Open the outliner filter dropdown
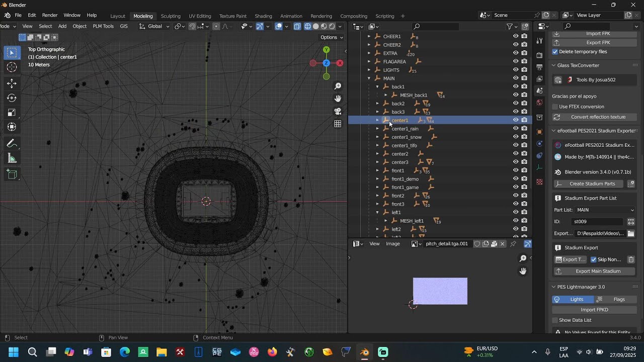The image size is (644, 362). point(511,26)
